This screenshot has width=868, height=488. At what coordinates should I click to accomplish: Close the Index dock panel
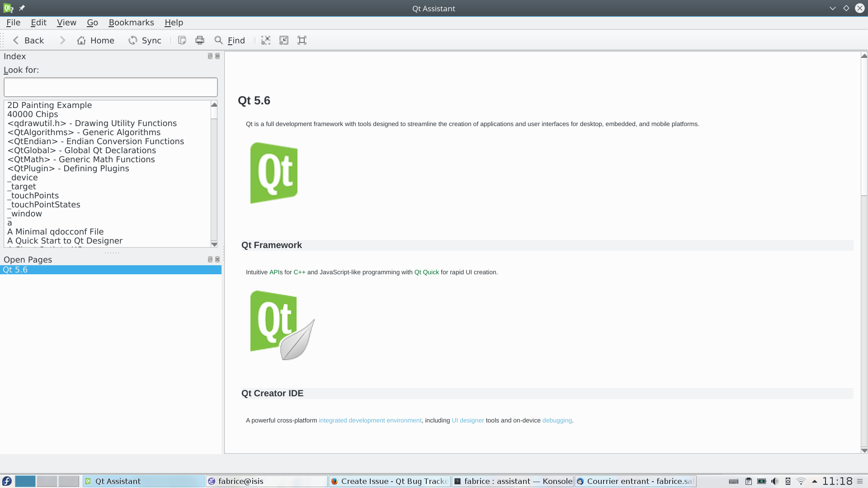coord(217,56)
